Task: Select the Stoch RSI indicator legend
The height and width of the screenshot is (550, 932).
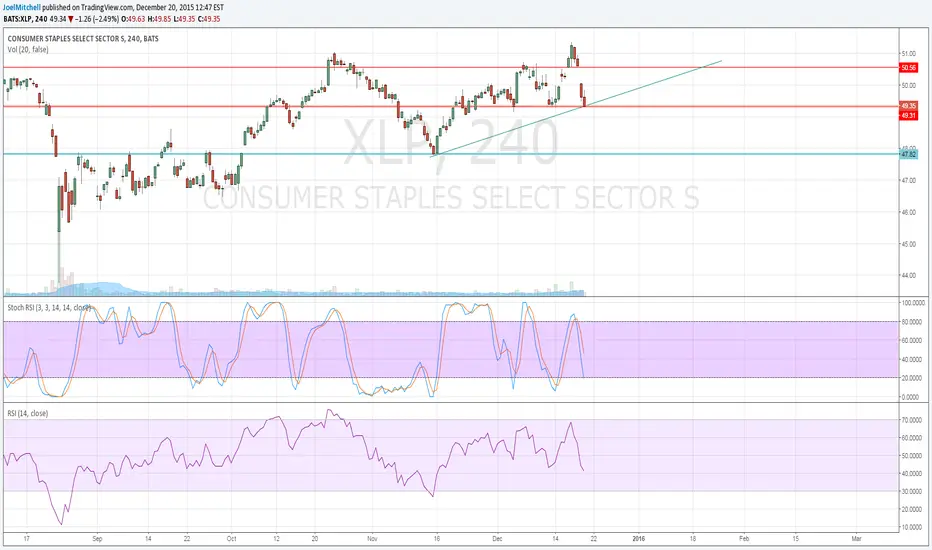Action: pyautogui.click(x=49, y=307)
